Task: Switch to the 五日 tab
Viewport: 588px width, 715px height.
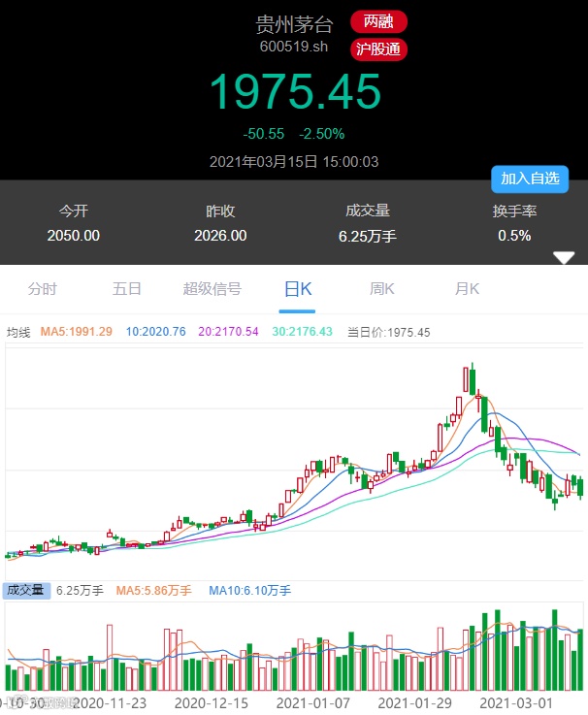Action: click(x=127, y=289)
